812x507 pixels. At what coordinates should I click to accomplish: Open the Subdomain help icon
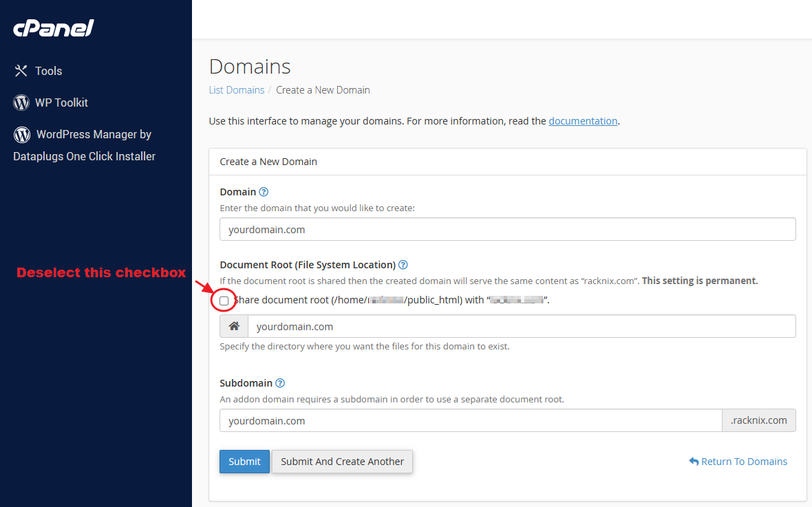coord(280,382)
